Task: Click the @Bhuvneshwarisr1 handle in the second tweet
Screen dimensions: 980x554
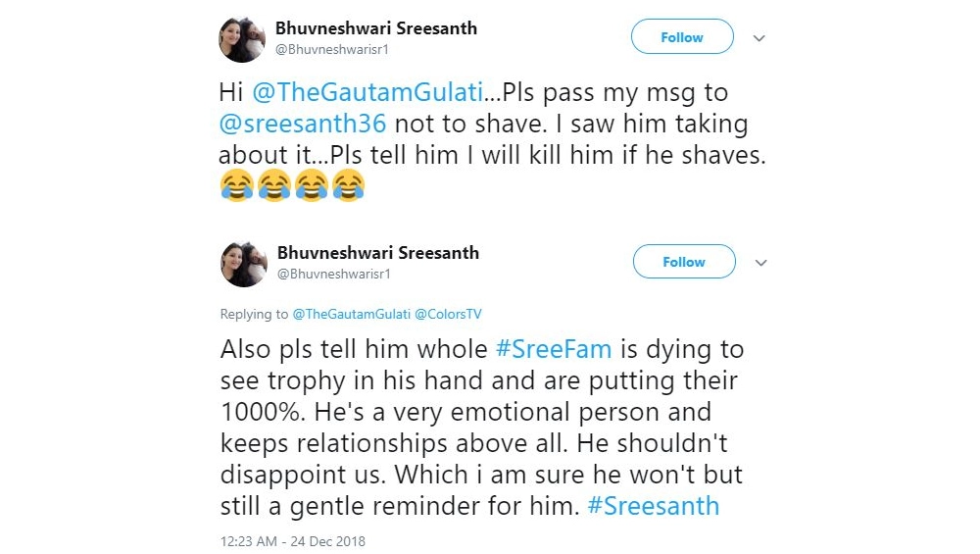Action: click(333, 274)
